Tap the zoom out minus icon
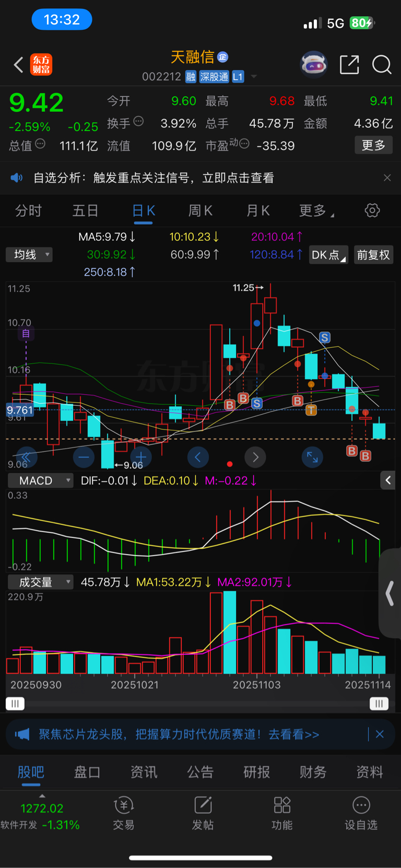This screenshot has width=401, height=868. 84,458
